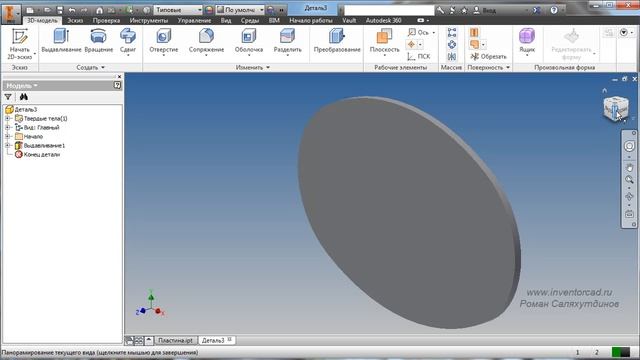
Task: Click the ViewCube in the viewport
Action: click(x=616, y=109)
